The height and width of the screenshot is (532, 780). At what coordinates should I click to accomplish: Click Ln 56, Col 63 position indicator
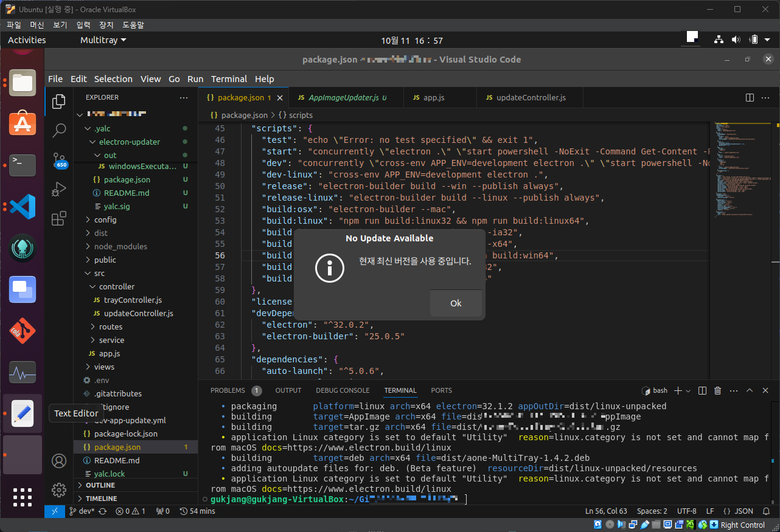tap(606, 511)
